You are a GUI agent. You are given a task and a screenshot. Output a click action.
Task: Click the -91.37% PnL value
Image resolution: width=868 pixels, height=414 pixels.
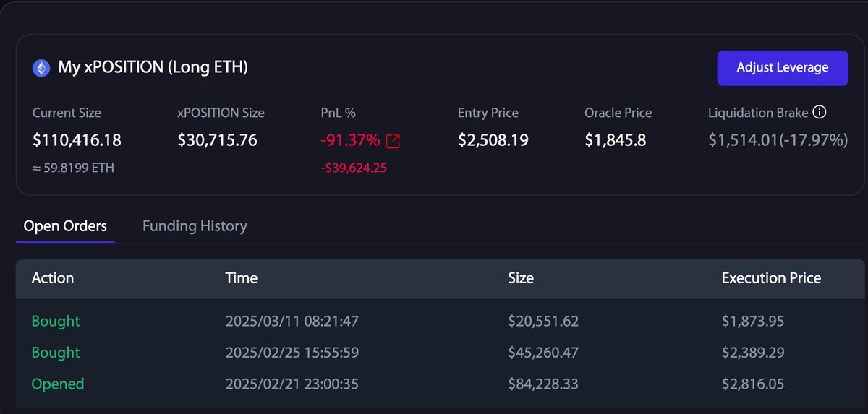click(x=350, y=140)
